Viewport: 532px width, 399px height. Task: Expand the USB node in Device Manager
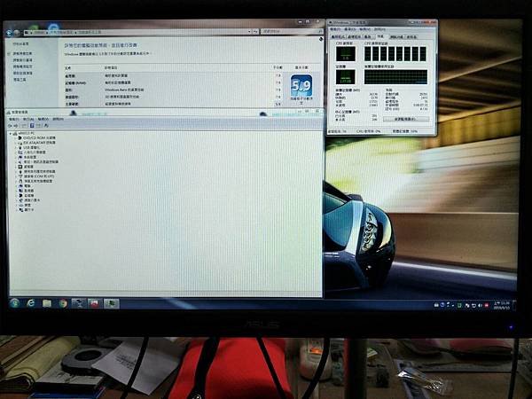tap(16, 147)
